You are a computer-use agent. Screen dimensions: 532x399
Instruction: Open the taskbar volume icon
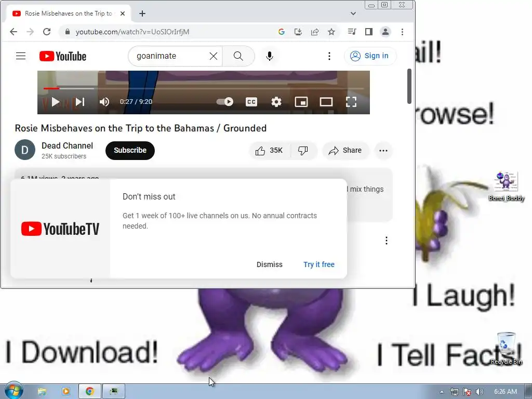pyautogui.click(x=480, y=392)
